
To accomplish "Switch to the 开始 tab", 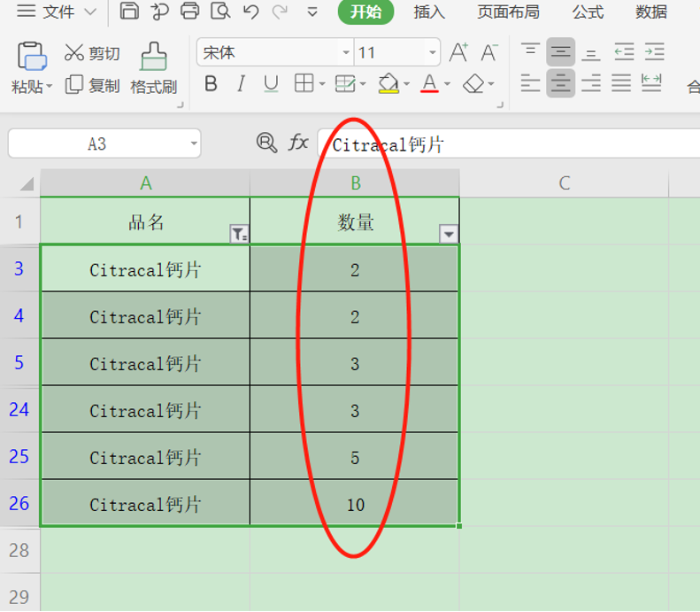I will [x=365, y=12].
